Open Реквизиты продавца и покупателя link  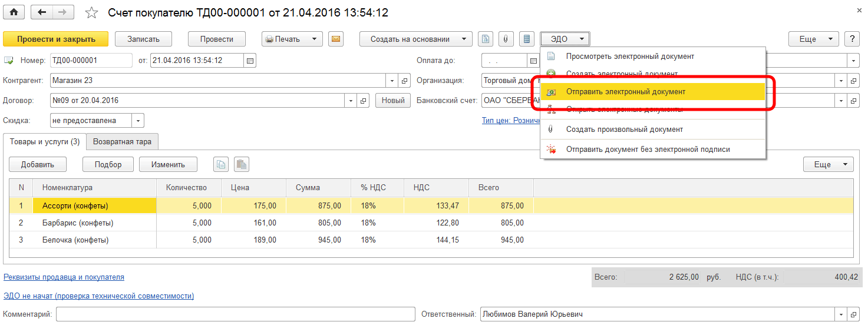[64, 277]
